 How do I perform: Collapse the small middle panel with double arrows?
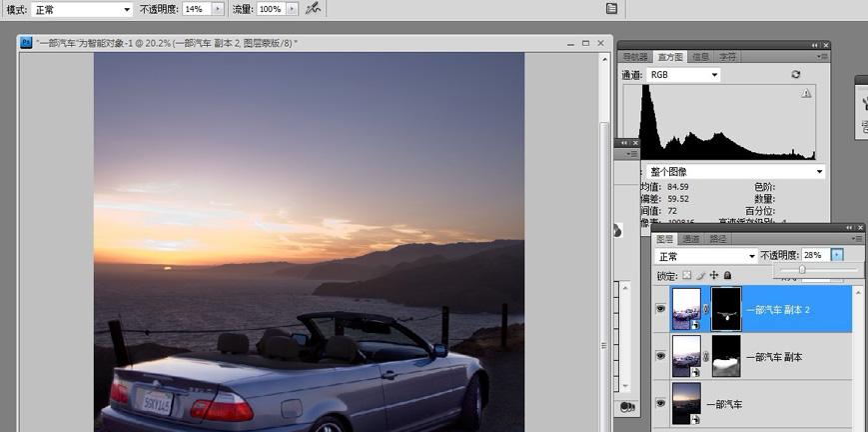tap(626, 143)
